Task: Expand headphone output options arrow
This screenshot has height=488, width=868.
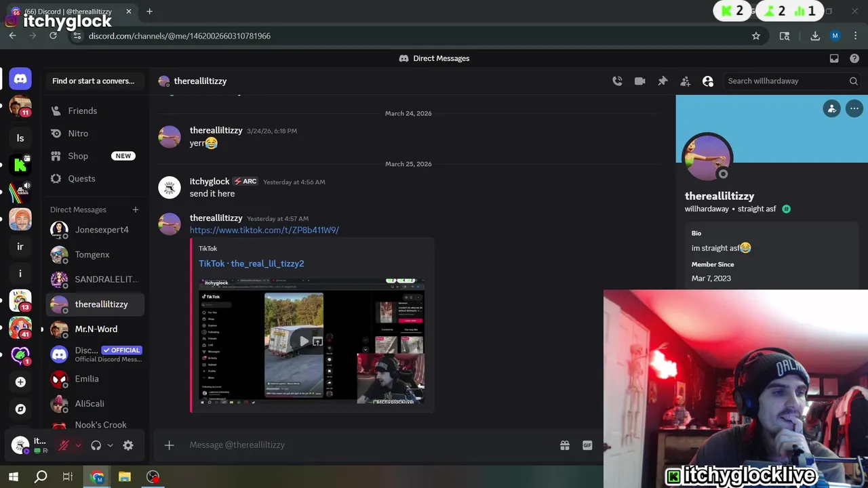Action: point(110,445)
